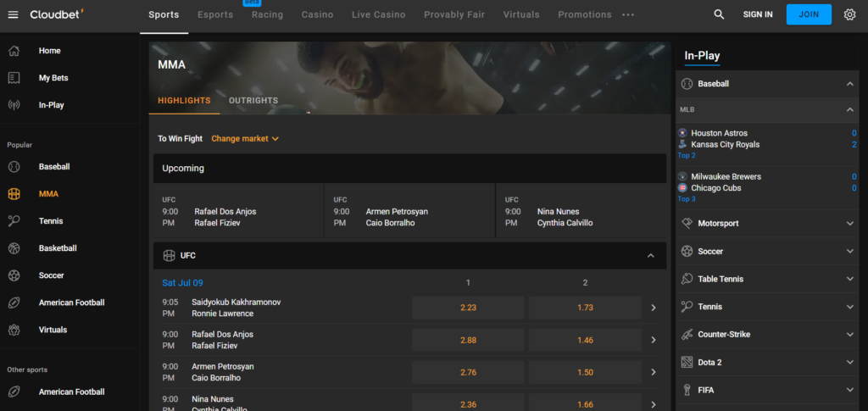Expand Table Tennis in In-Play panel
The width and height of the screenshot is (868, 411).
[x=849, y=279]
